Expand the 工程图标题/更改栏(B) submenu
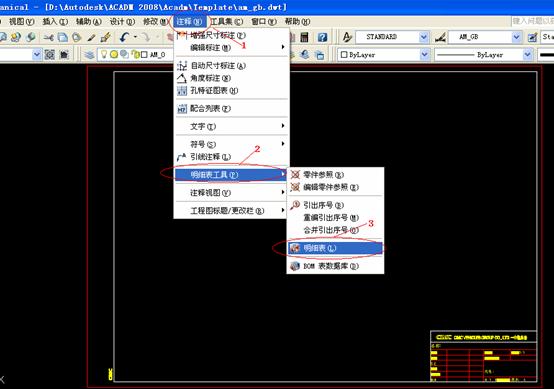This screenshot has width=554, height=389. click(x=231, y=211)
